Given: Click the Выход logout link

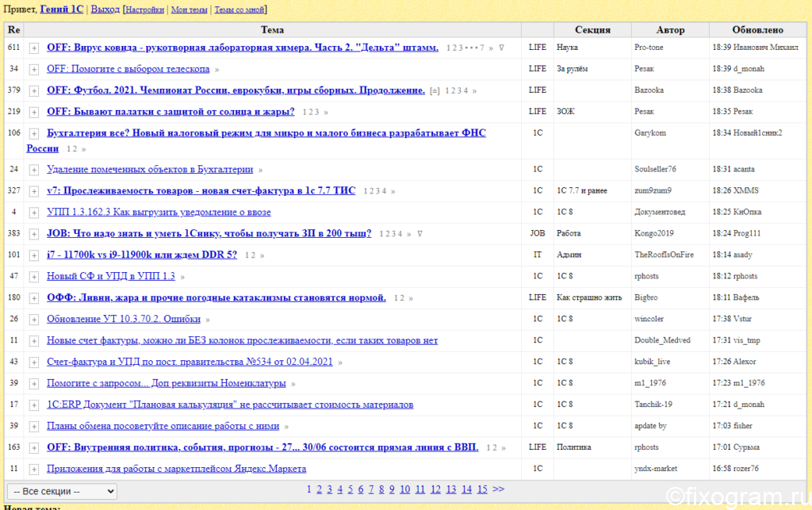Looking at the screenshot, I should click(105, 10).
